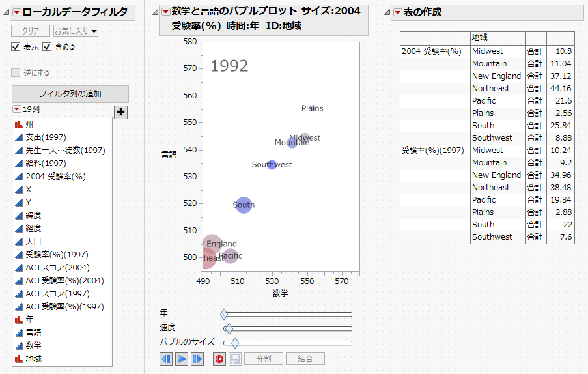Click the value 44.16 in table
The image size is (588, 374).
click(x=561, y=89)
